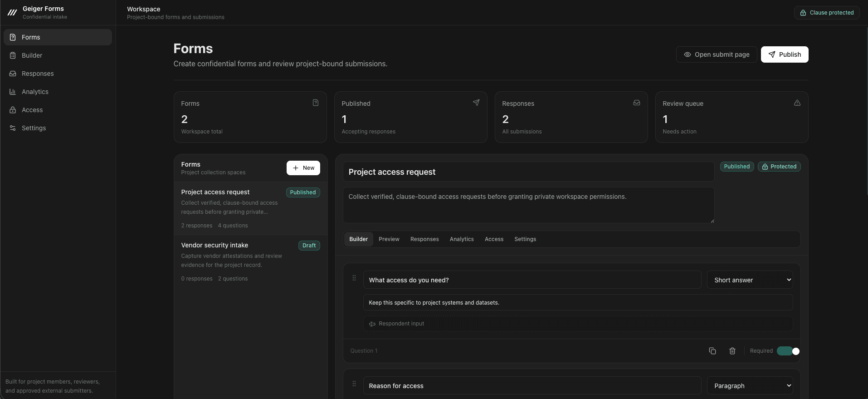
Task: Click the 'Protected' status badge
Action: tap(779, 167)
